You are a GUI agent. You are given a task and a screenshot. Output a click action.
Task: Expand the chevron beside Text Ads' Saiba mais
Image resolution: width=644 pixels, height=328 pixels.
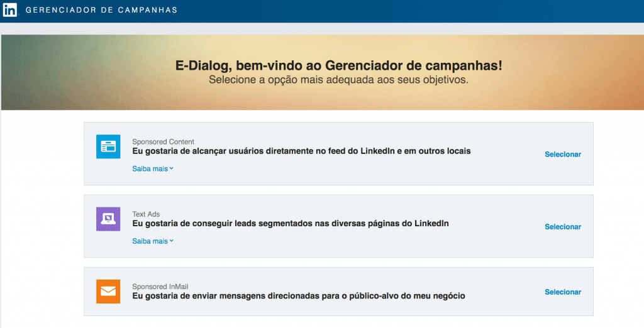[x=172, y=241]
